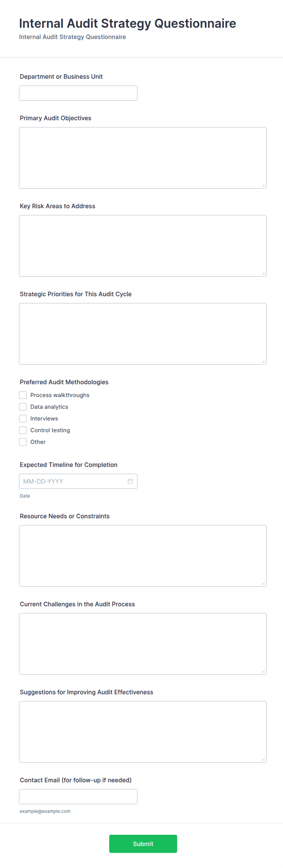This screenshot has width=283, height=868.
Task: Enable the Control testing checkbox
Action: coord(23,430)
